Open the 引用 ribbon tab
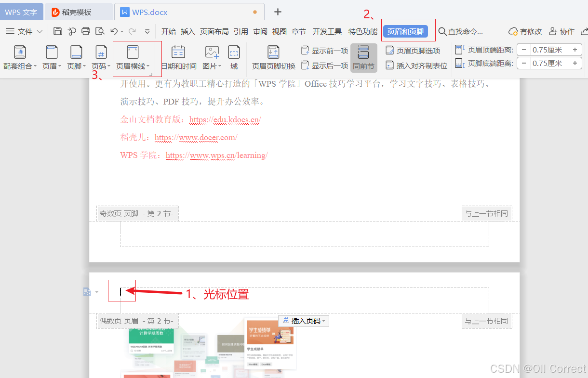The height and width of the screenshot is (378, 588). tap(241, 31)
